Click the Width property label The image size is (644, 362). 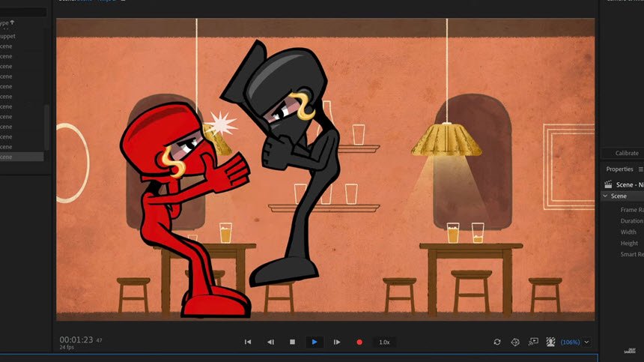pos(628,232)
